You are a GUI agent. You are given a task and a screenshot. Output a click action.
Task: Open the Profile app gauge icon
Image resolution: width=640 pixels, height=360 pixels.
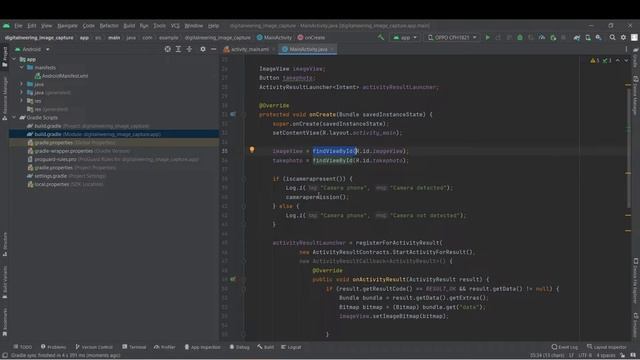pos(542,38)
